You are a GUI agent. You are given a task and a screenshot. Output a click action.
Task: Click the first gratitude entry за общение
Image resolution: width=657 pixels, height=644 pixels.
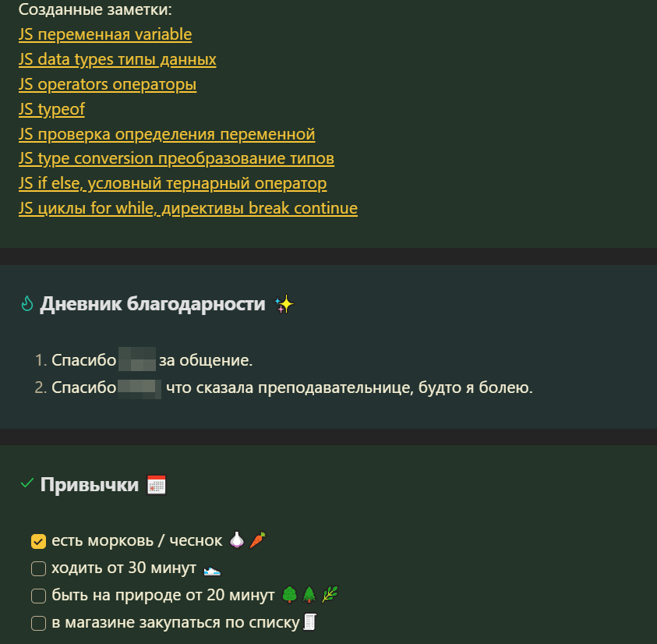point(143,360)
